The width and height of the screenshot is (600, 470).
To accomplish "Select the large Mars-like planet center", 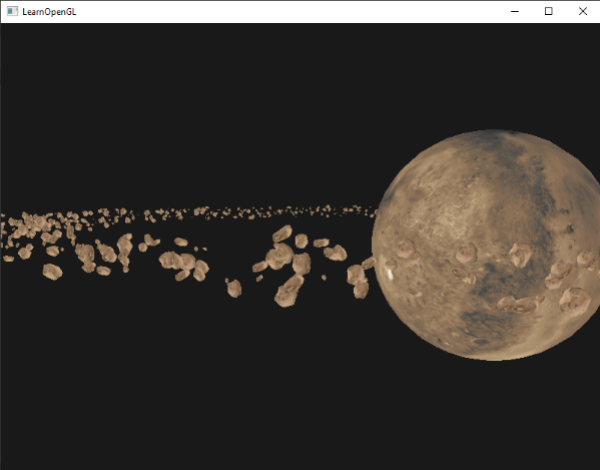I will point(488,245).
